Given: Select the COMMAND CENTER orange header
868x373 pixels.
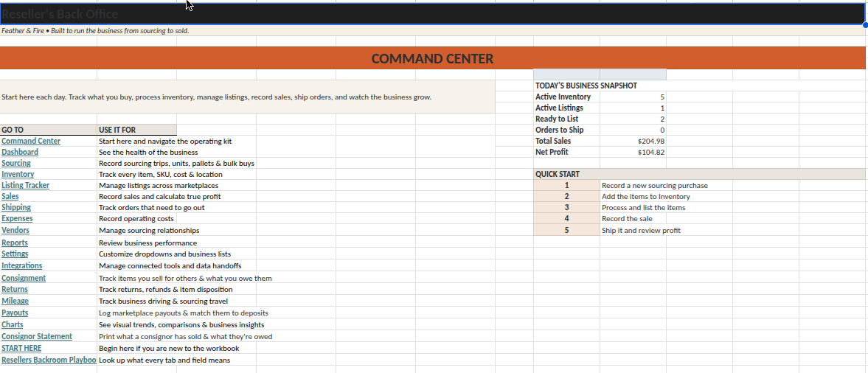Looking at the screenshot, I should (x=432, y=59).
